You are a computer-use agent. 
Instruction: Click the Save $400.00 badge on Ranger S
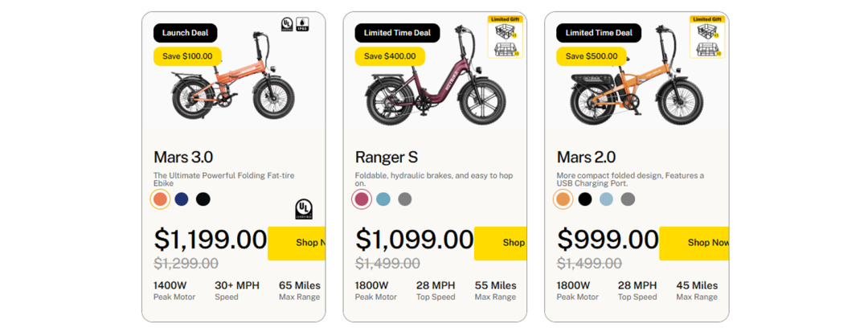coord(390,56)
